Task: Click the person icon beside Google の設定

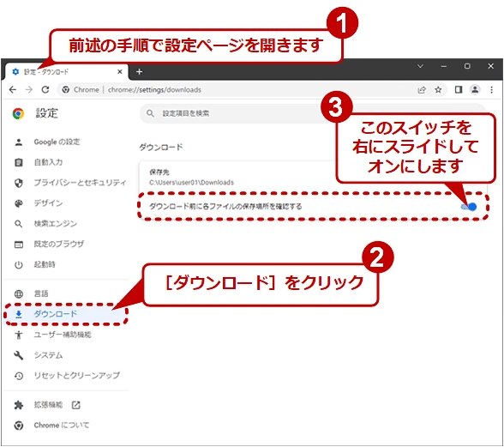Action: [19, 142]
